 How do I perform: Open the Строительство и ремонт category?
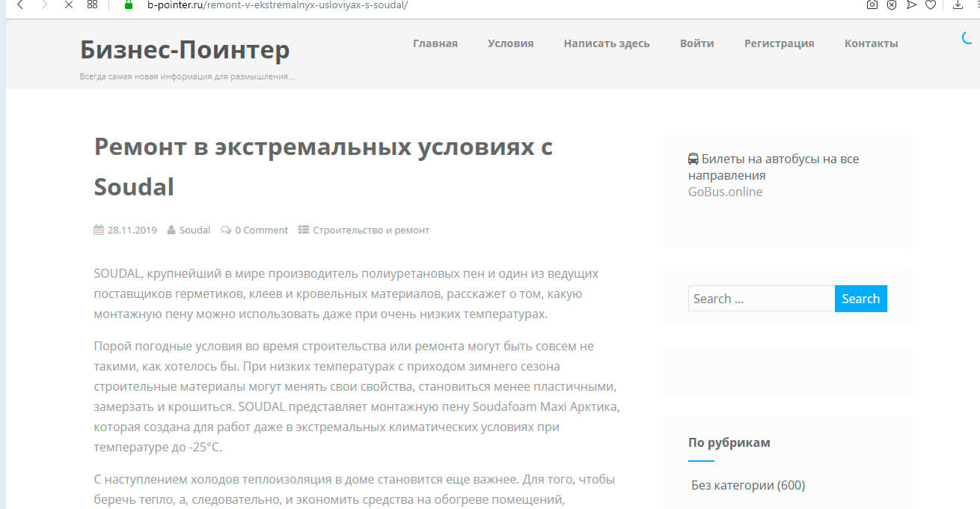point(371,230)
